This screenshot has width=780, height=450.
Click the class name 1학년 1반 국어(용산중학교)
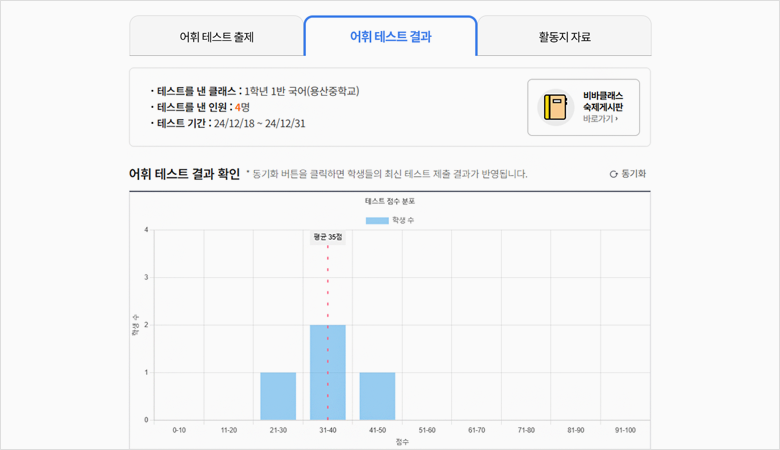click(x=301, y=91)
